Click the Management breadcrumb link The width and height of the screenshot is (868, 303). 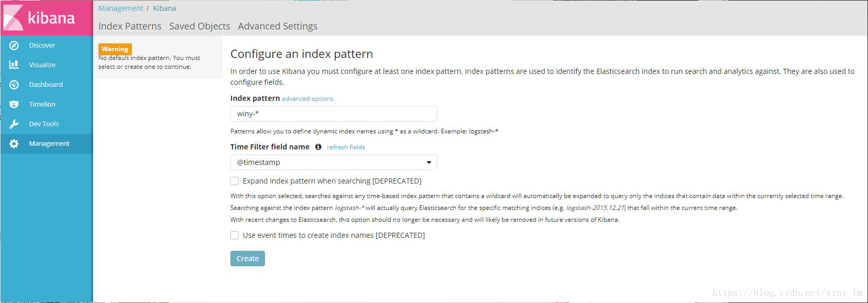pyautogui.click(x=121, y=8)
